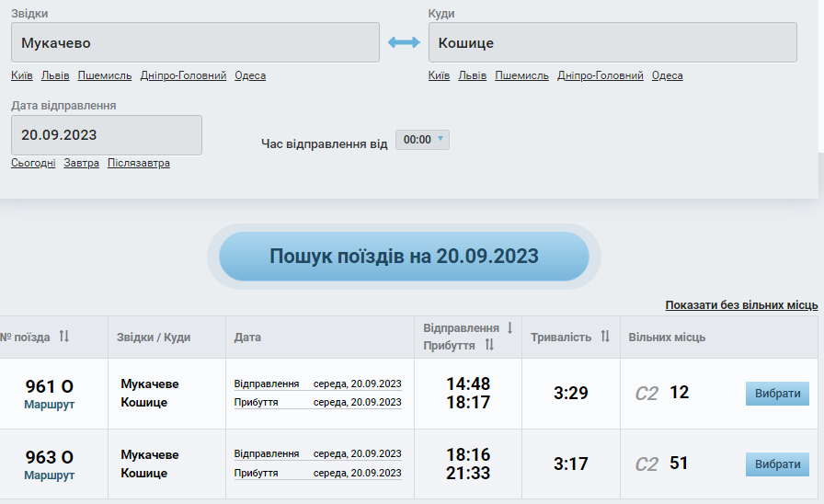Set departure station to Київ

pyautogui.click(x=21, y=75)
